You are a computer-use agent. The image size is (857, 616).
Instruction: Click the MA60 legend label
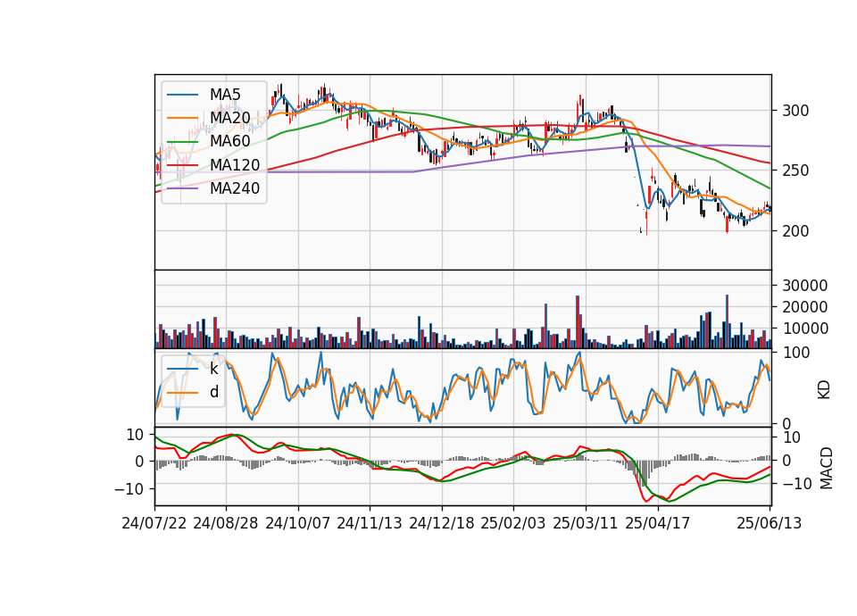click(x=230, y=141)
